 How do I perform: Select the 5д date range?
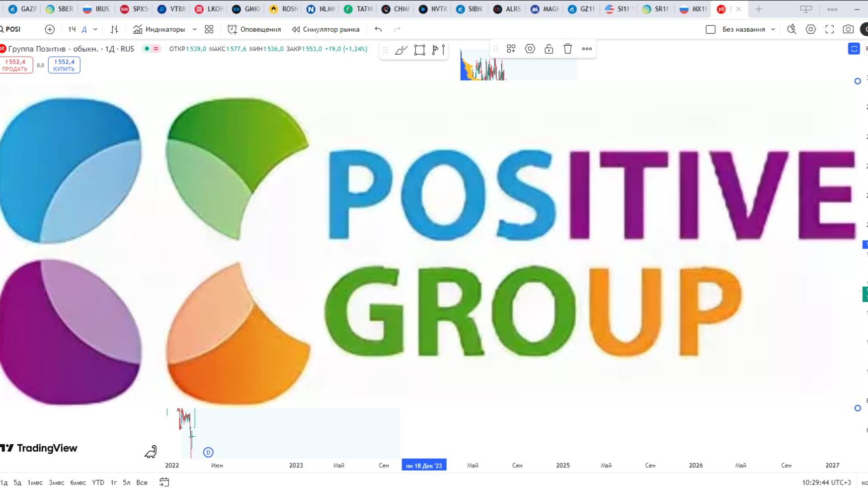pos(17,483)
